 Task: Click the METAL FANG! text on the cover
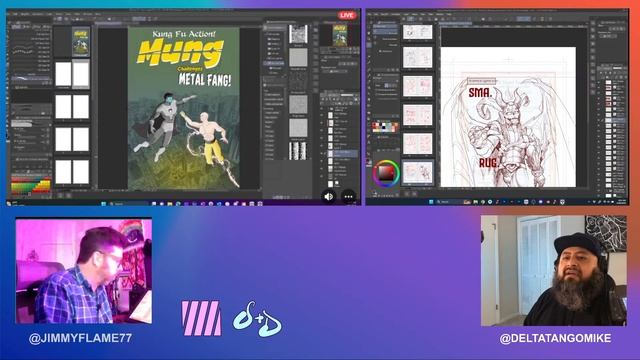[205, 79]
